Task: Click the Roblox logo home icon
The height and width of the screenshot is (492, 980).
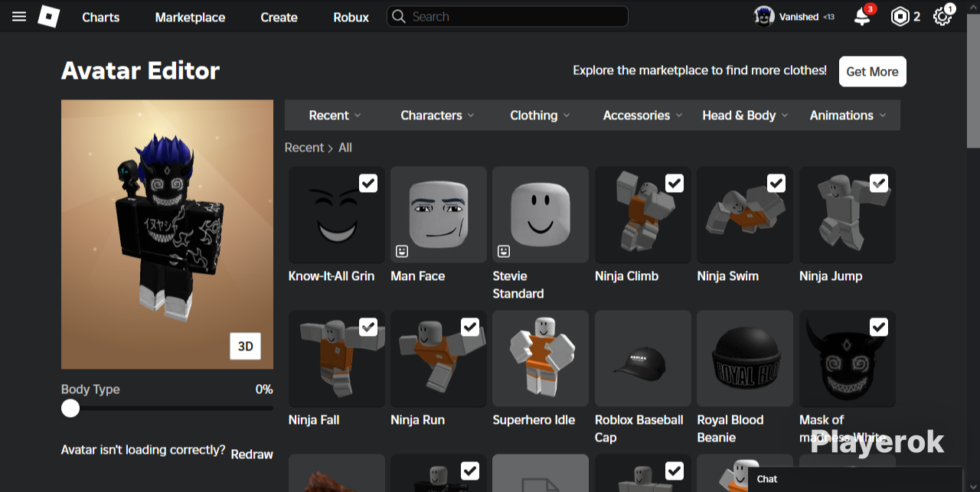Action: (x=49, y=17)
